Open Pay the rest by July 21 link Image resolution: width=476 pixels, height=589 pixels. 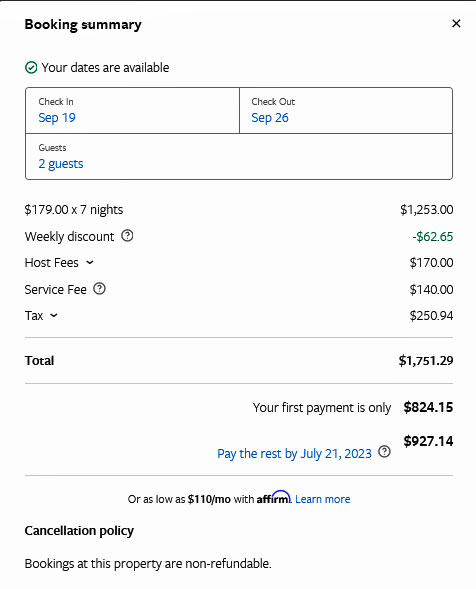point(294,453)
